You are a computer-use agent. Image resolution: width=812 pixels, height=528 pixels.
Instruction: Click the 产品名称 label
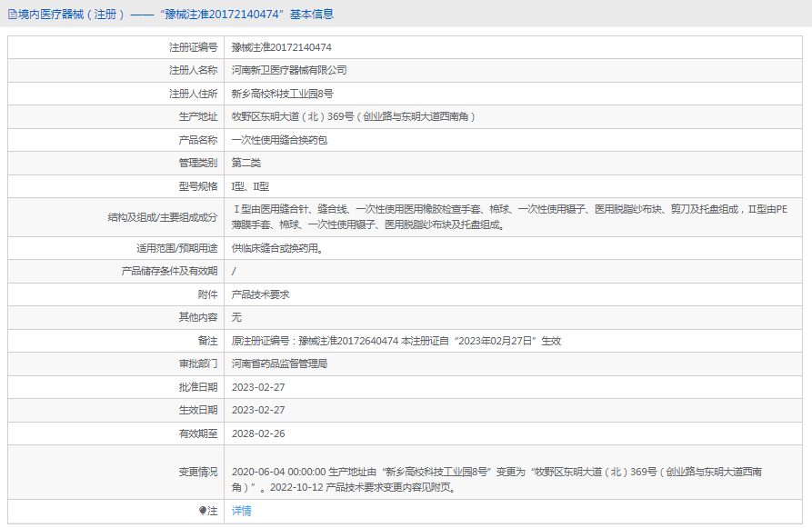(198, 140)
